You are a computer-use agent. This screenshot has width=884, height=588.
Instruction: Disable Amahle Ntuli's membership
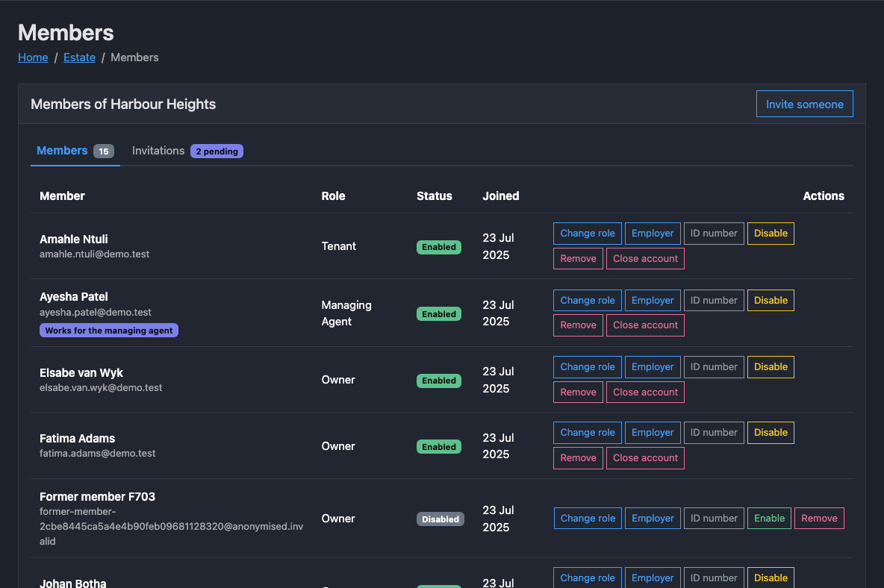[x=771, y=234]
